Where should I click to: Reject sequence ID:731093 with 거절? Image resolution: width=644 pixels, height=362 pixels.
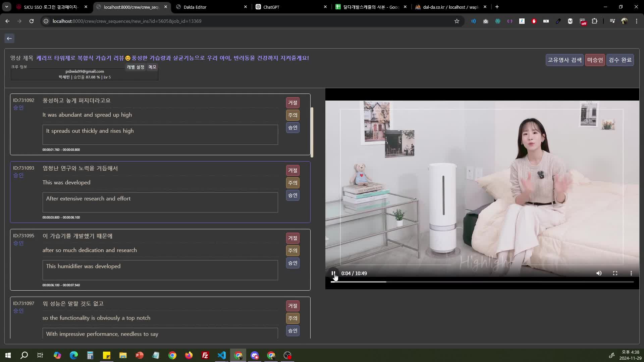pyautogui.click(x=293, y=170)
